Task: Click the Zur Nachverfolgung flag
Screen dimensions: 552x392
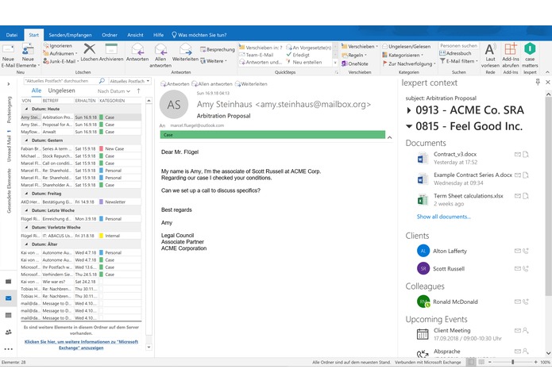Action: click(409, 63)
